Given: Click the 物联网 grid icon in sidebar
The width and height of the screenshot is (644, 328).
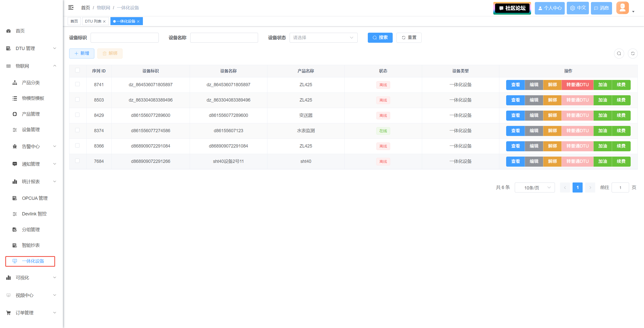Looking at the screenshot, I should point(9,66).
